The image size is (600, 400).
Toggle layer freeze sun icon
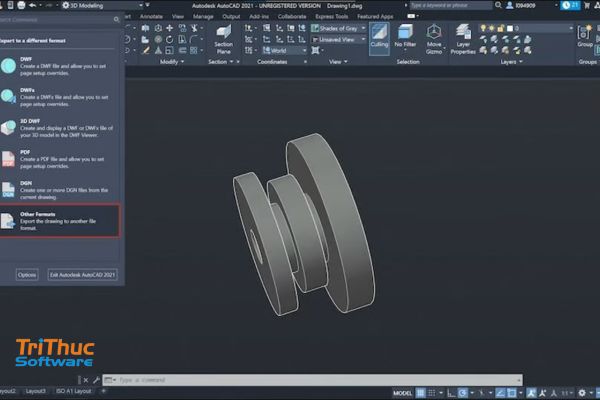[x=492, y=28]
